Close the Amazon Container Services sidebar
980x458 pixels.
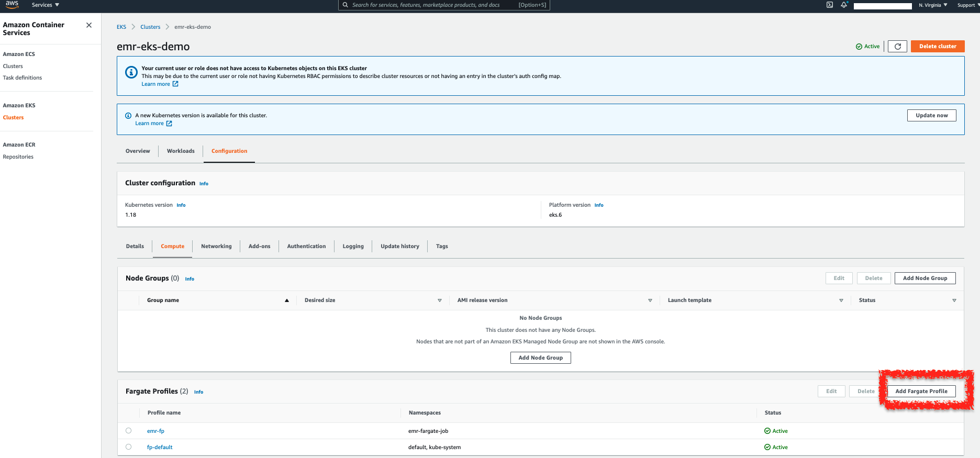point(89,25)
